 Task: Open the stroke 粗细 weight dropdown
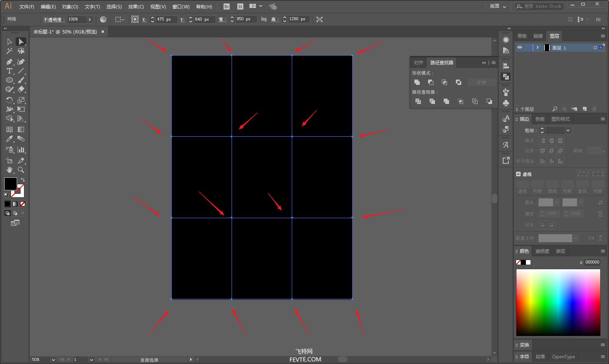pos(568,131)
